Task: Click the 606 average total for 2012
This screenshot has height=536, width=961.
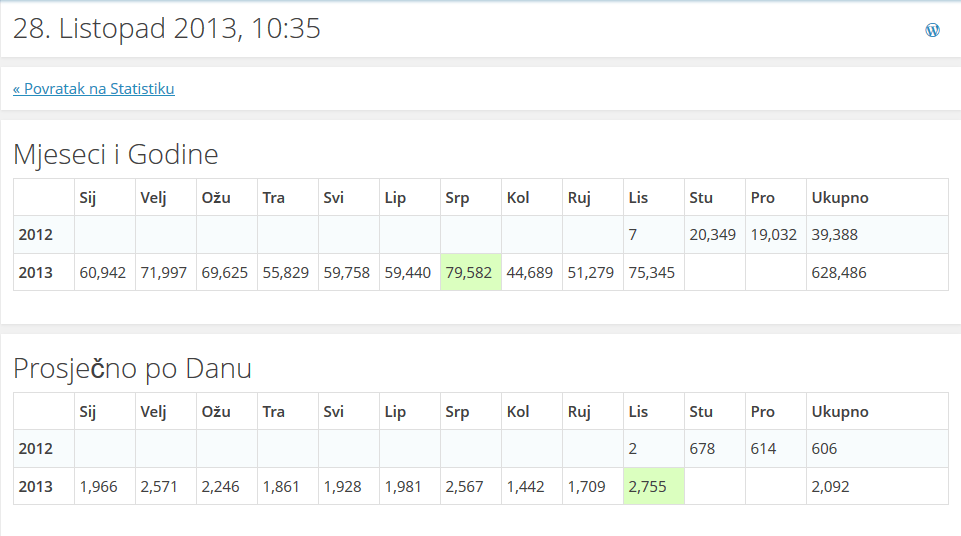Action: pyautogui.click(x=824, y=449)
